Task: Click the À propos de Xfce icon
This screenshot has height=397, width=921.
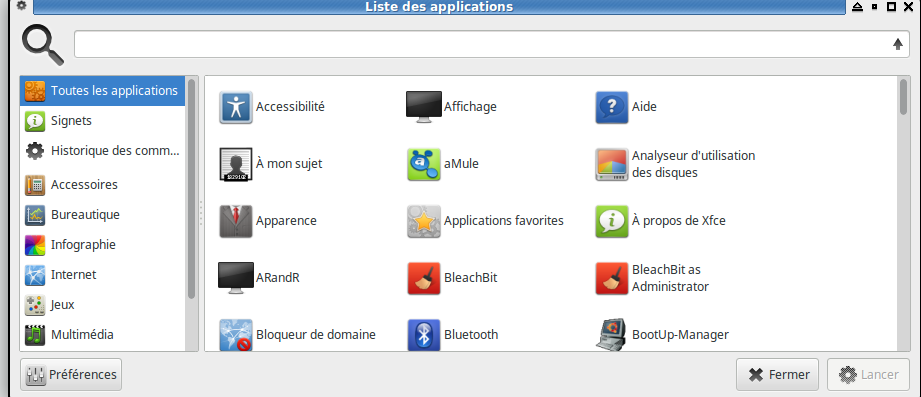Action: (x=611, y=221)
